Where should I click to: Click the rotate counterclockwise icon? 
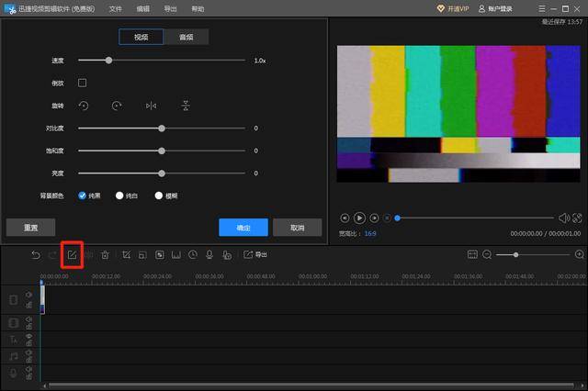(84, 106)
